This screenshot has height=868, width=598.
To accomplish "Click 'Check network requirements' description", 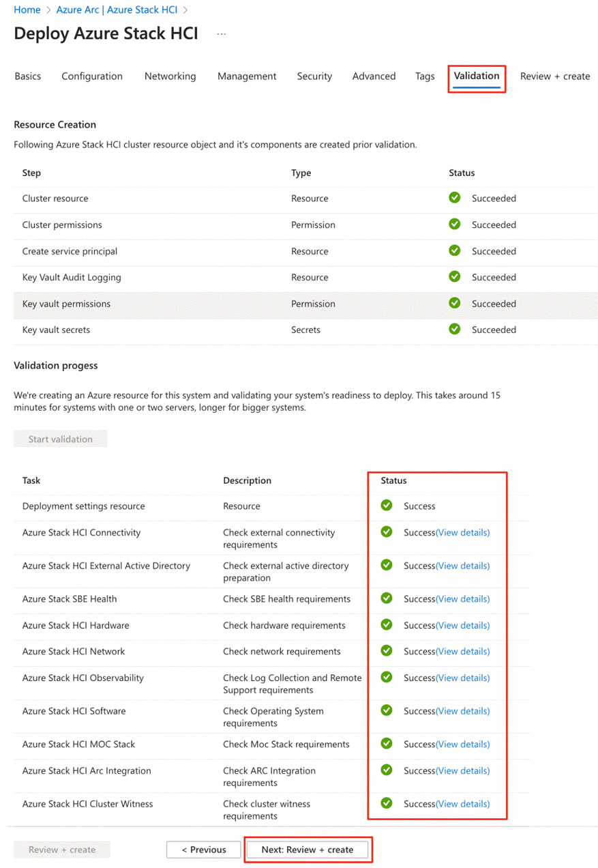I will (282, 651).
